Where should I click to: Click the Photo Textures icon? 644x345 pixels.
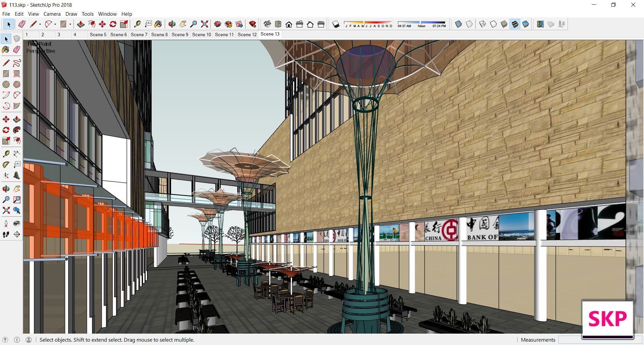click(x=562, y=24)
